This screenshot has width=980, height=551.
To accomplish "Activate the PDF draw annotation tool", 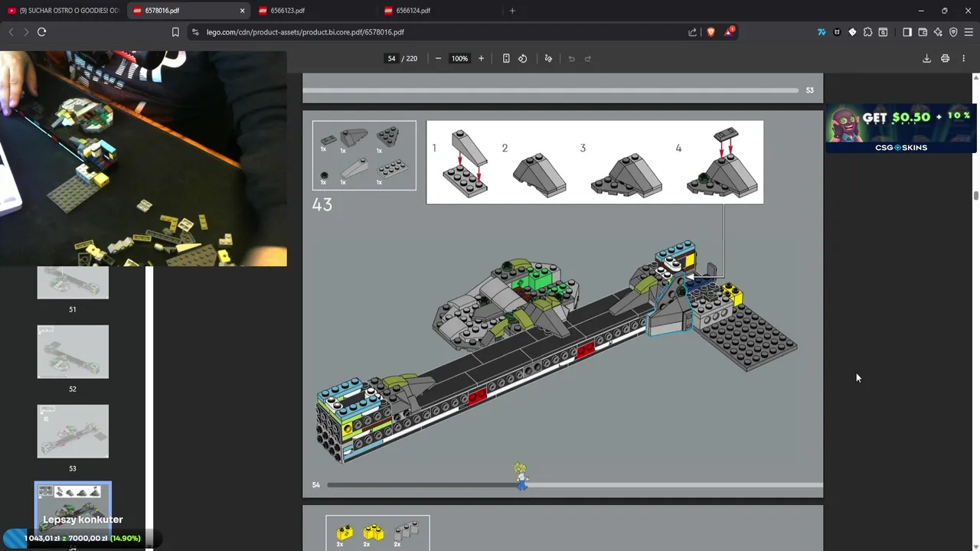I will [x=548, y=58].
